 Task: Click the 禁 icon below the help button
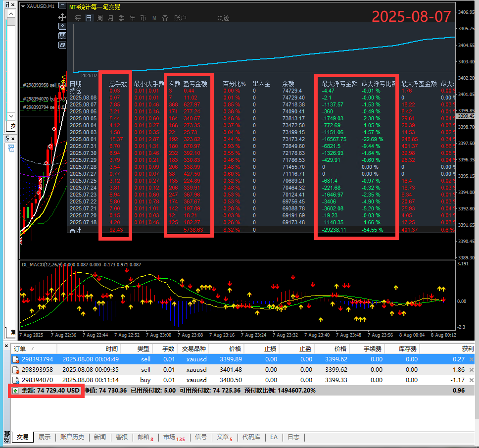(62, 36)
